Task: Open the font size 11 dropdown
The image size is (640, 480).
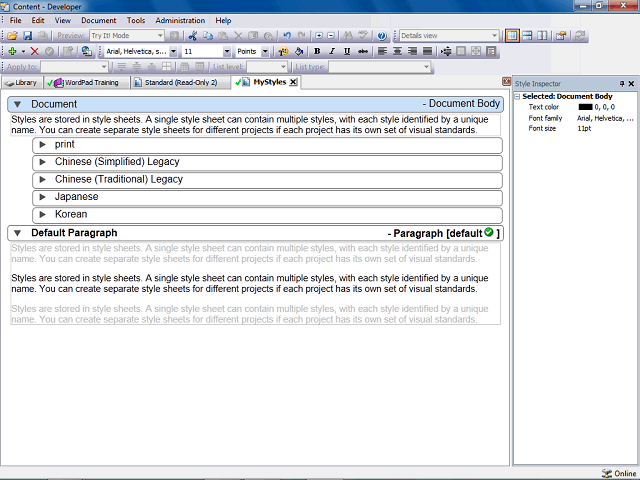Action: click(227, 51)
